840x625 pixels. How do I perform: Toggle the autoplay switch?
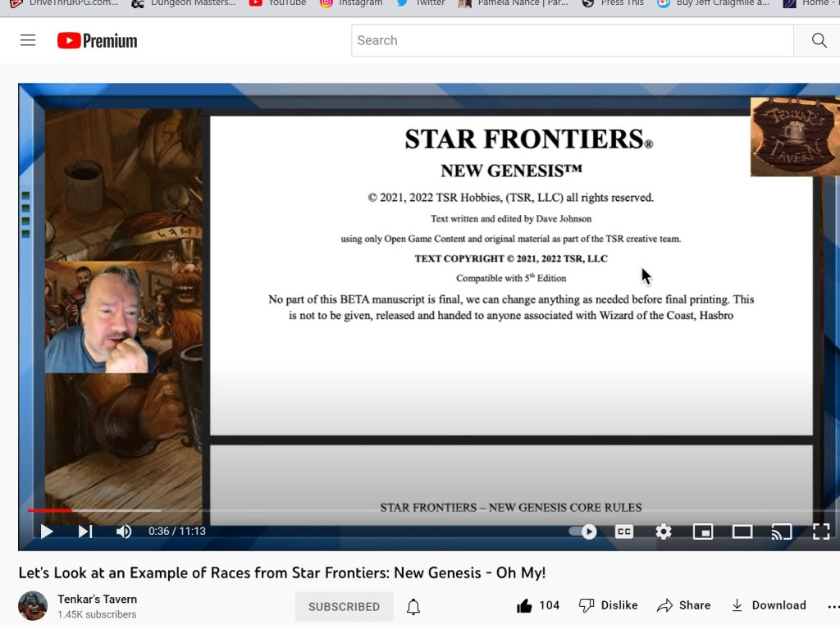click(583, 531)
